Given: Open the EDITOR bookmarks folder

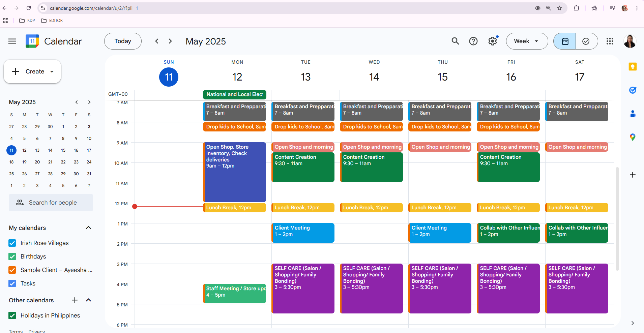Looking at the screenshot, I should coord(52,21).
